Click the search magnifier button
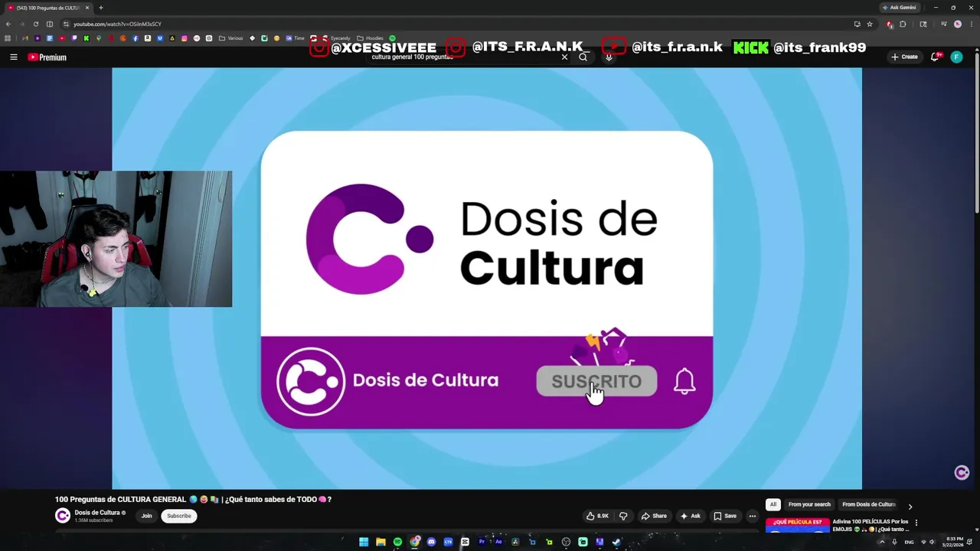Viewport: 980px width, 551px height. [x=583, y=57]
